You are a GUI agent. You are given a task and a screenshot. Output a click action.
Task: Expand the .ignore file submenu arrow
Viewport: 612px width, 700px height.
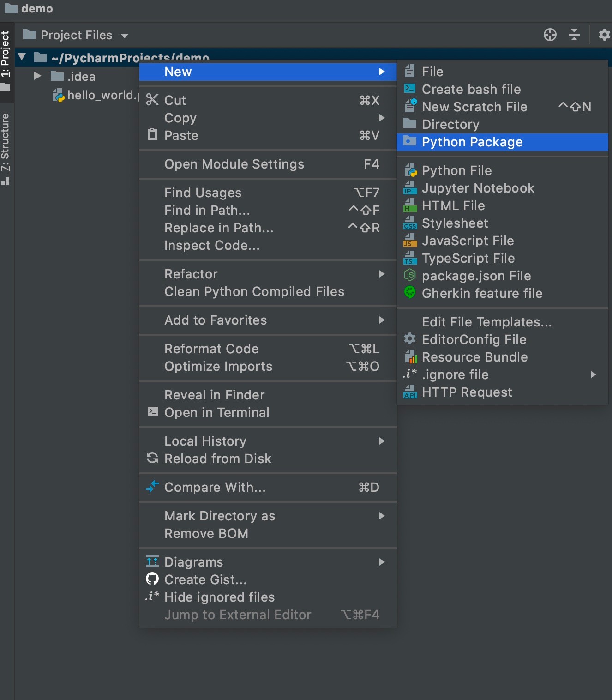click(x=594, y=374)
